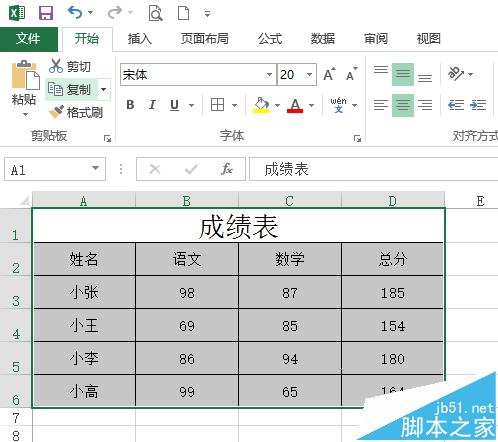Image resolution: width=498 pixels, height=442 pixels.
Task: Open 剪贴板 group dialog launcher
Action: (x=107, y=138)
